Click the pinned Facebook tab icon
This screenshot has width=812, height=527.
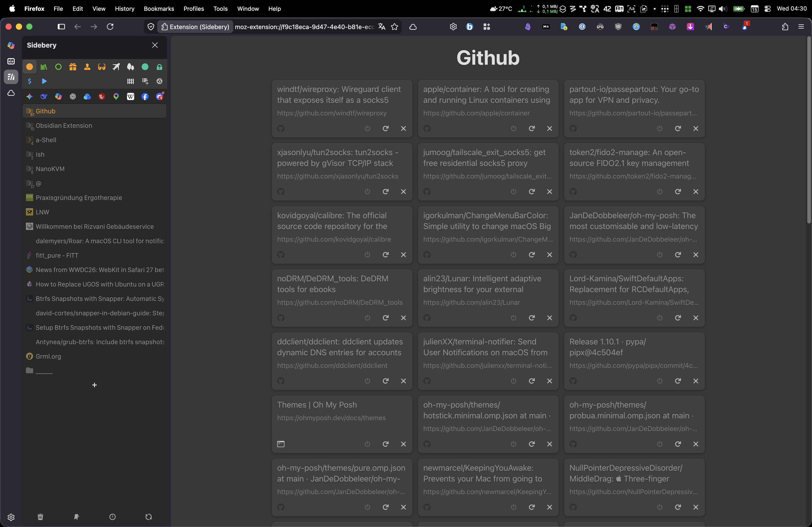(145, 96)
